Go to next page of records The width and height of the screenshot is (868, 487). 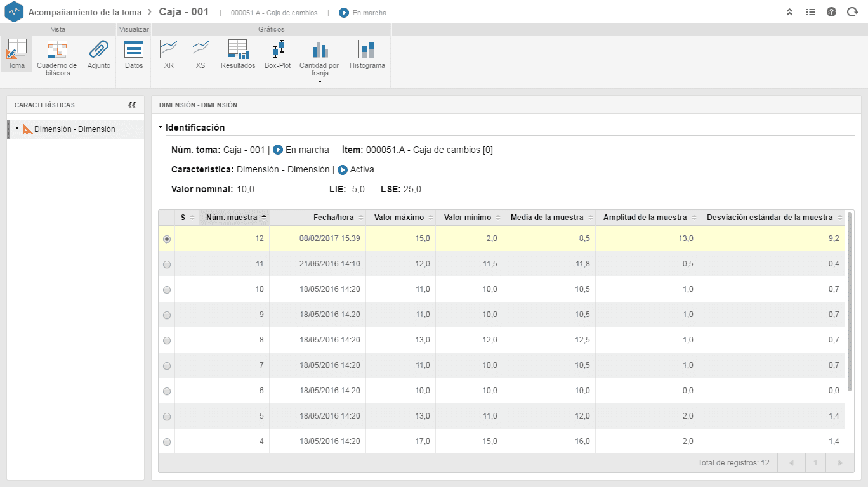pyautogui.click(x=840, y=463)
